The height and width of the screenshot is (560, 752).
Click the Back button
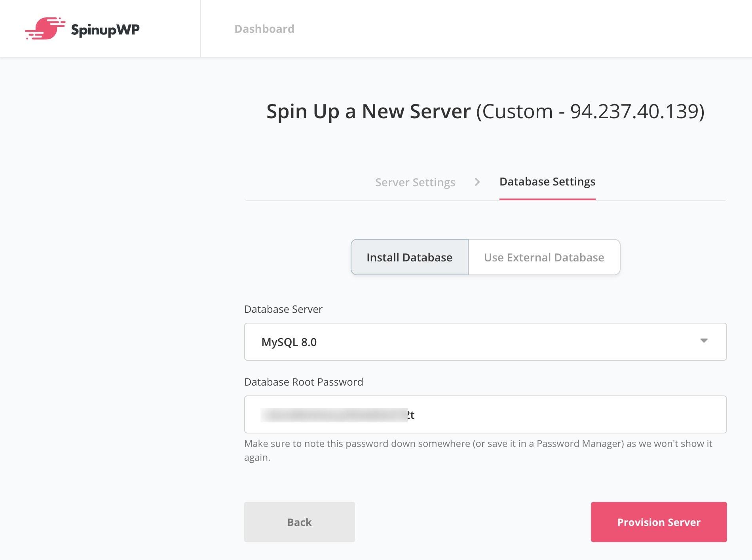(x=300, y=522)
